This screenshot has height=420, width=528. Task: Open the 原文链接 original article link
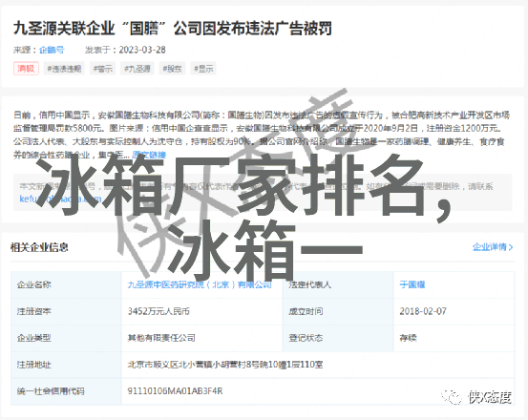[149, 155]
